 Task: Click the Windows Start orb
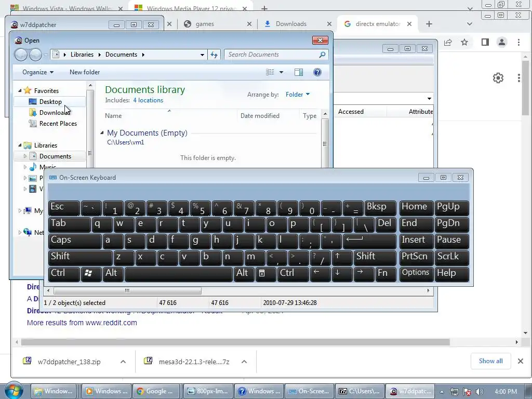tap(14, 390)
